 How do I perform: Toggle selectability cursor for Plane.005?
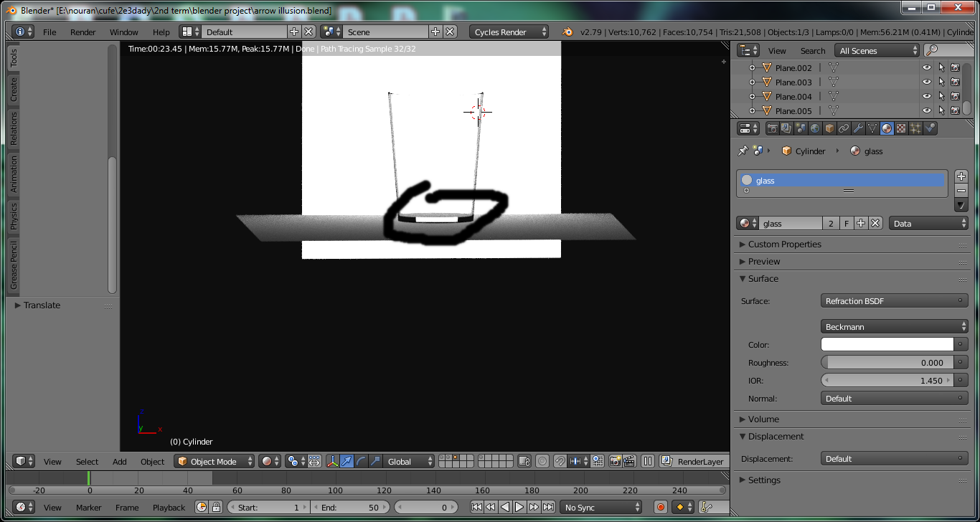[941, 110]
